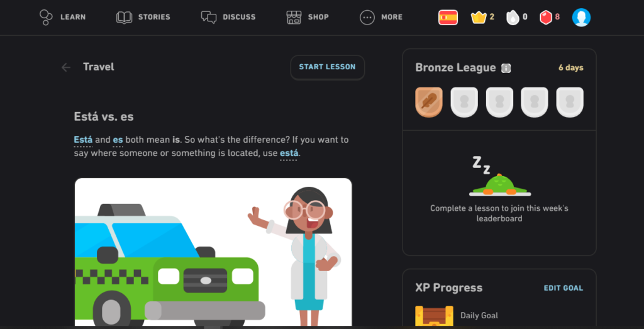
Task: Click the Bronze League info icon
Action: (x=506, y=68)
